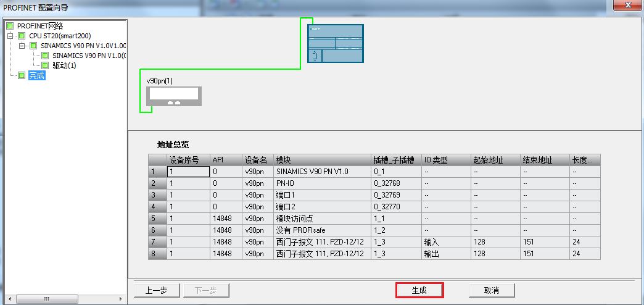Click the tree scrollbar right arrow

click(x=121, y=299)
